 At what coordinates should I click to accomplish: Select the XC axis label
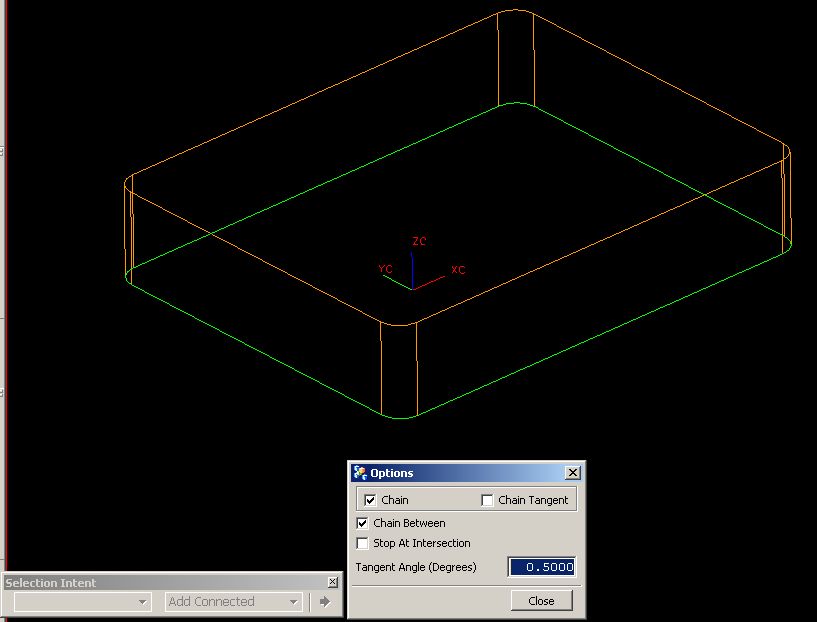(458, 270)
